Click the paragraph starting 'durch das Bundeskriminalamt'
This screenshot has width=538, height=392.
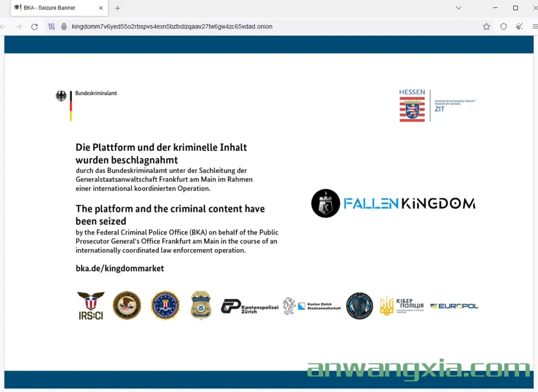[164, 180]
